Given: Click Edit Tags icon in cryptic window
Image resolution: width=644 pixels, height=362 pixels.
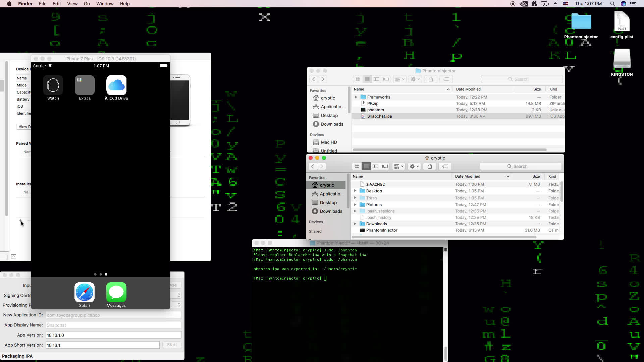Looking at the screenshot, I should pyautogui.click(x=445, y=166).
